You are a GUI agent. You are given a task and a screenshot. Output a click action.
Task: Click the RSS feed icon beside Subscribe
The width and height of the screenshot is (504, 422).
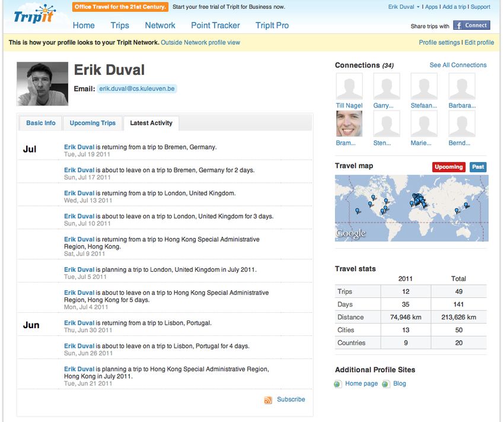click(x=268, y=400)
